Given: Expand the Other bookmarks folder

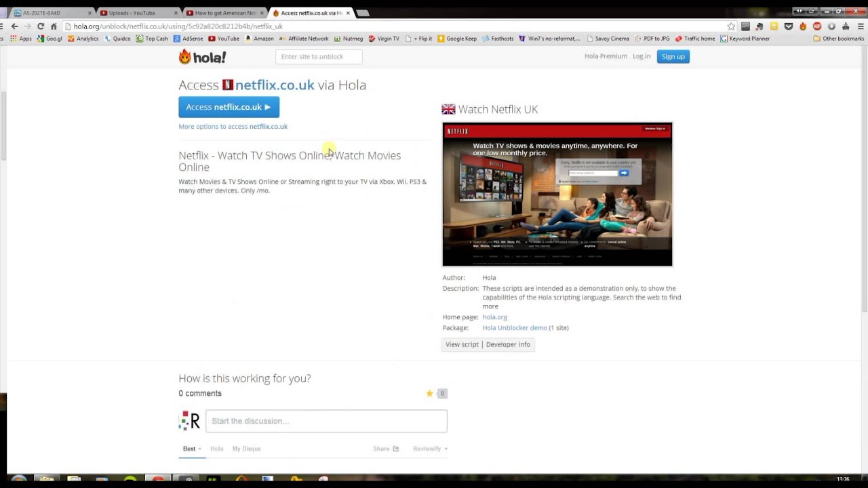Looking at the screenshot, I should (838, 39).
